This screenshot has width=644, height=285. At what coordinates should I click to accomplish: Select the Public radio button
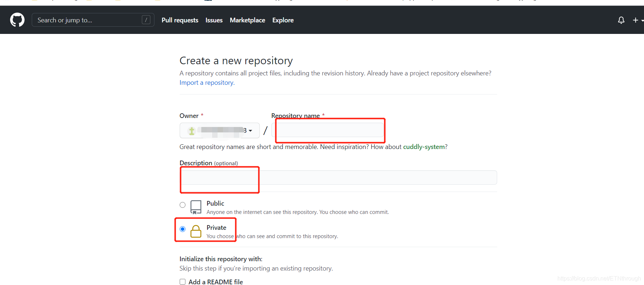coord(183,205)
